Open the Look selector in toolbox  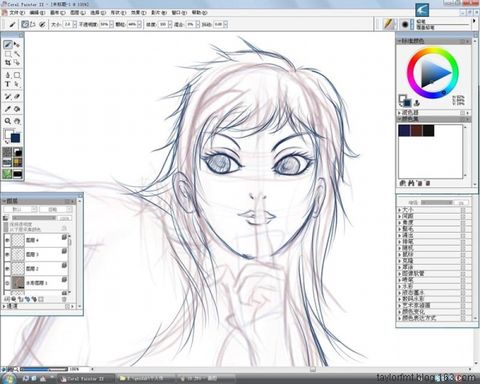click(7, 173)
